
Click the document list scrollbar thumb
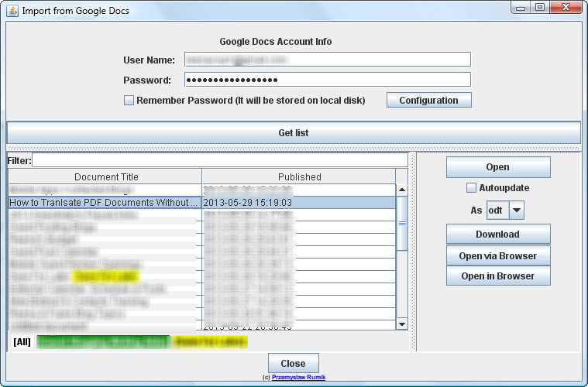402,223
